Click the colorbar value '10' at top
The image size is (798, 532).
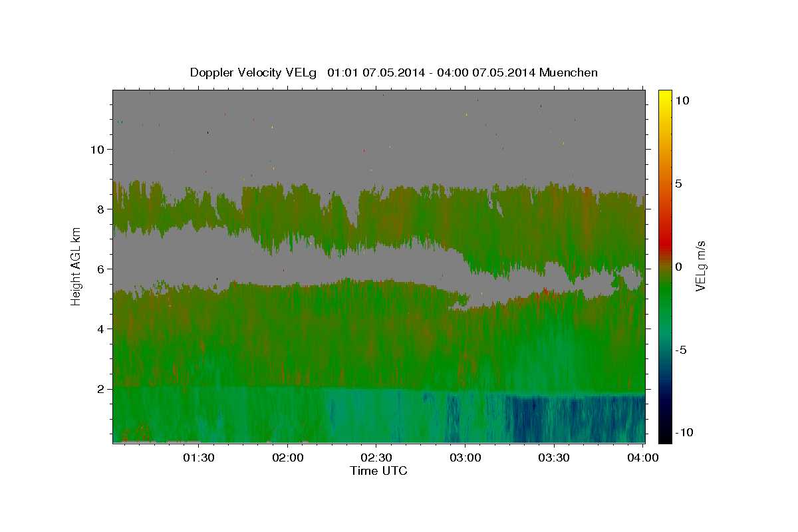coord(682,100)
